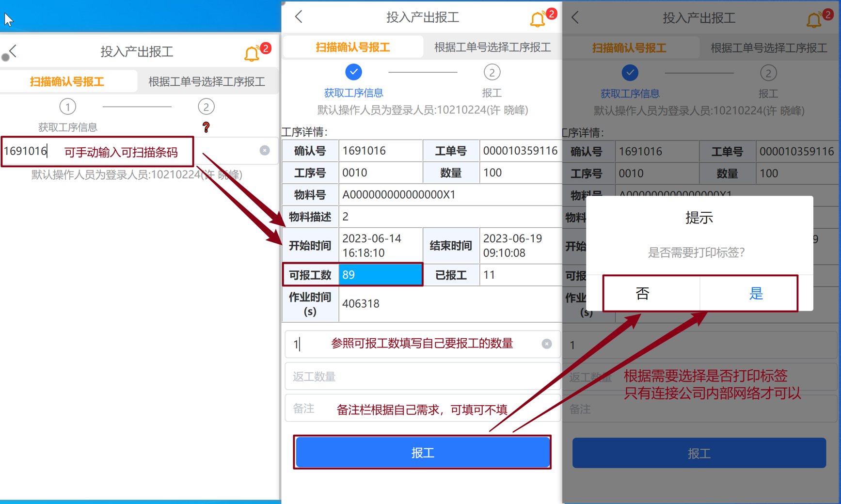
Task: Clear the confirmation number field 1691016
Action: [x=265, y=151]
